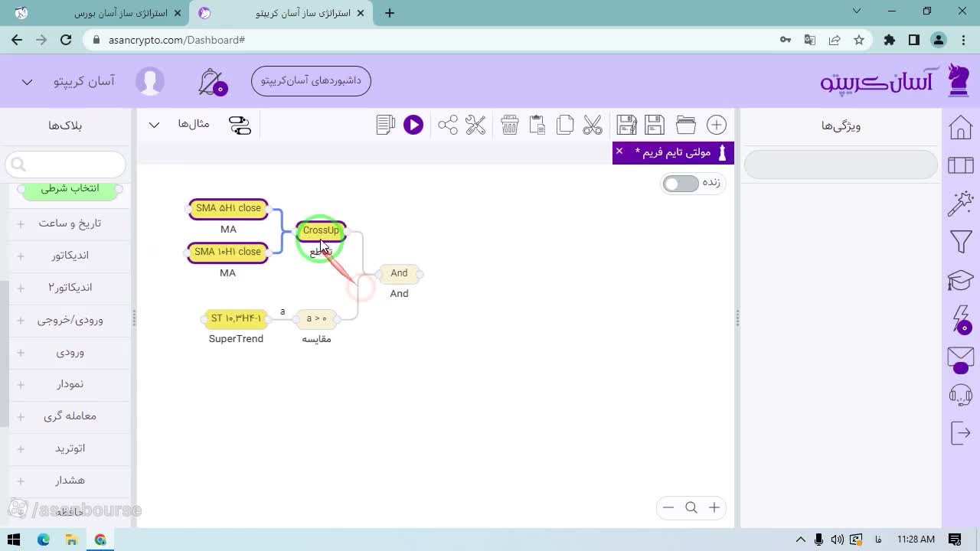The height and width of the screenshot is (551, 980).
Task: Select the scissors cut icon
Action: coord(593,125)
